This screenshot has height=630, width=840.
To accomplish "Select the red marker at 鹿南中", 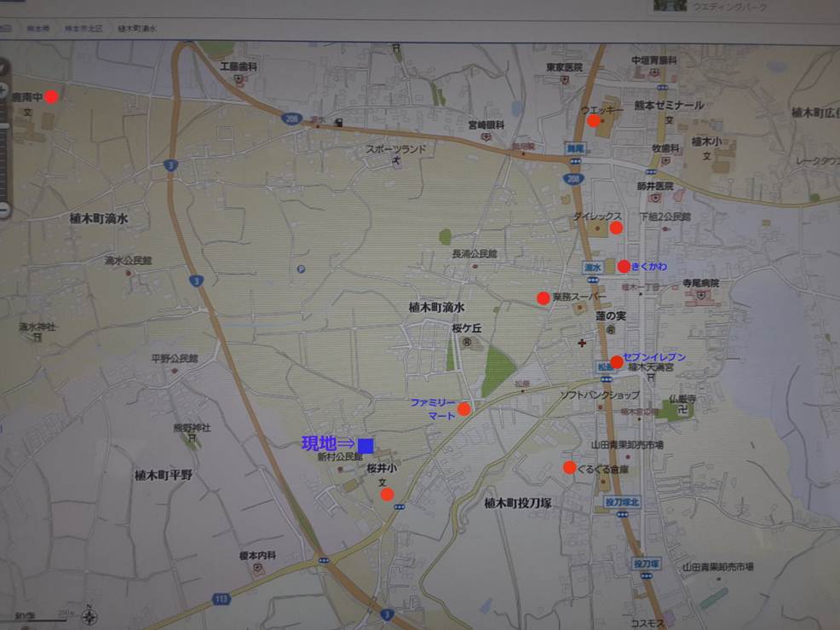I will tap(51, 96).
